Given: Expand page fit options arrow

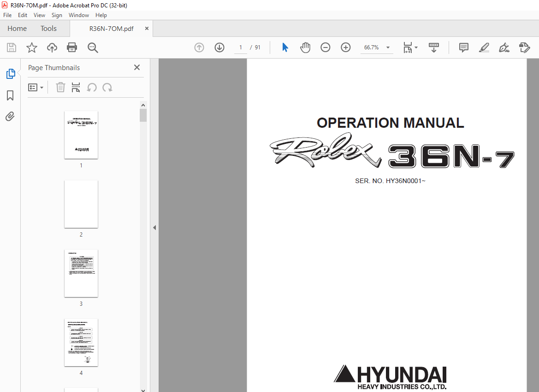Looking at the screenshot, I should coord(416,48).
